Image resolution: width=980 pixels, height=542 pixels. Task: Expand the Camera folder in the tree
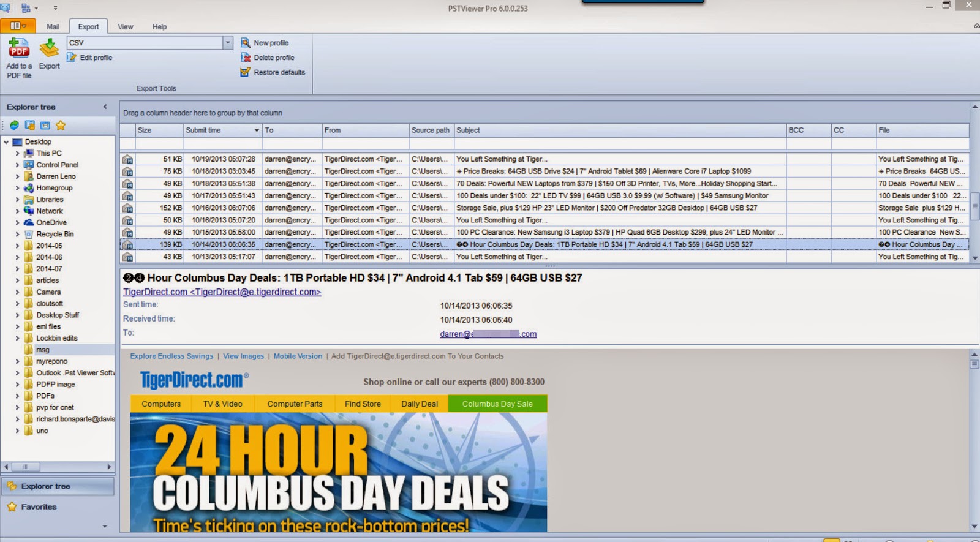point(17,292)
